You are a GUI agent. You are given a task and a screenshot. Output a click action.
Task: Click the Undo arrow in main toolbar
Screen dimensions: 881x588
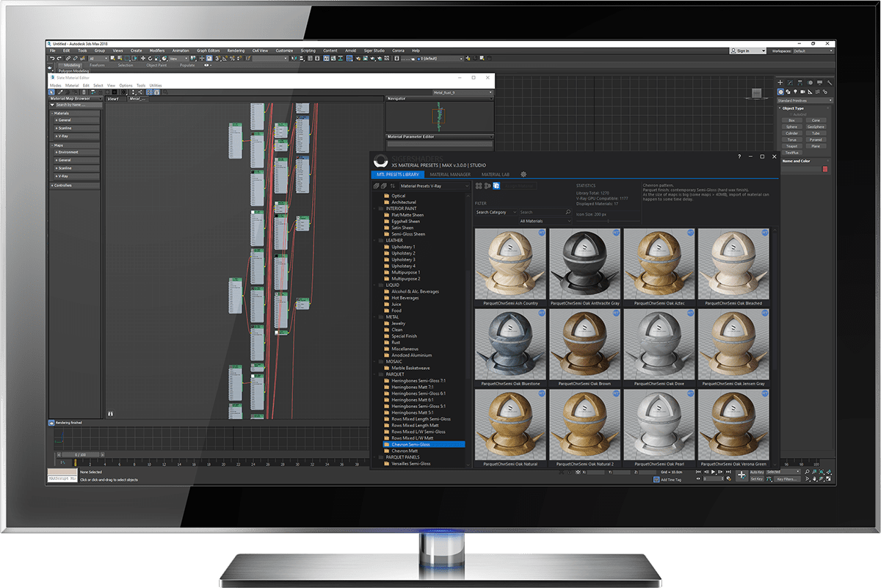(51, 58)
